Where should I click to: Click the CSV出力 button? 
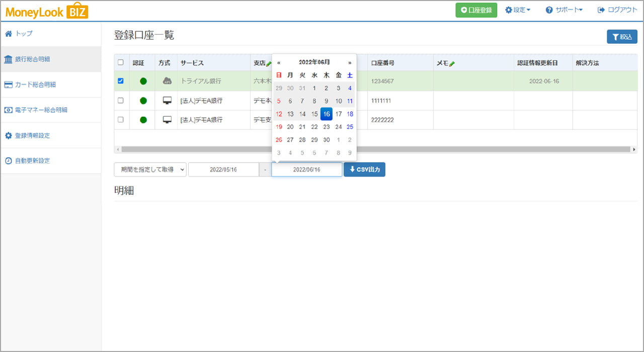pos(364,169)
